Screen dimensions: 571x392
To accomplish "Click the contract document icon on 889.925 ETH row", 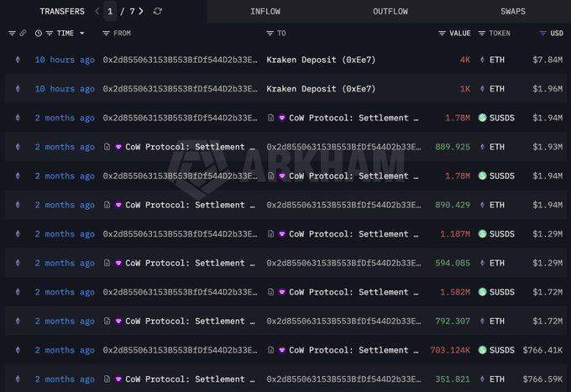I will (x=107, y=147).
